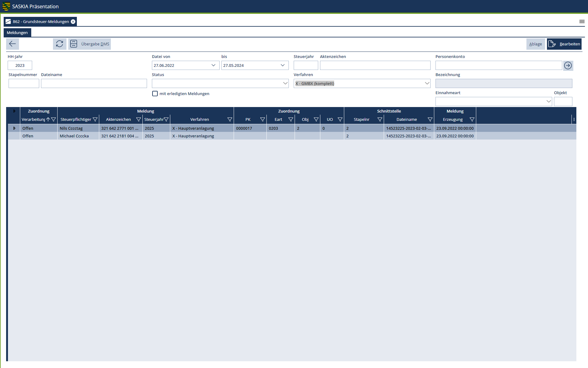Viewport: 588px width, 368px height.
Task: Click the back arrow toolbar icon
Action: (13, 44)
